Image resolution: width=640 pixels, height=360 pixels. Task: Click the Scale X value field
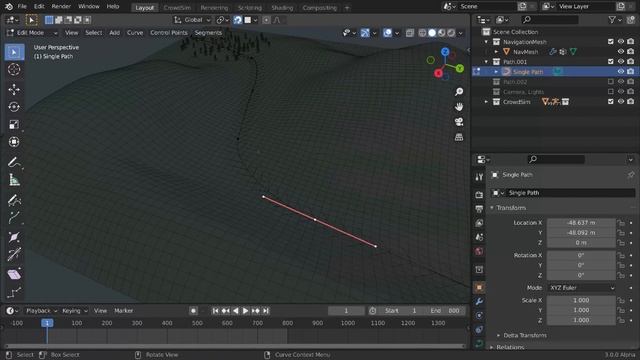[581, 300]
